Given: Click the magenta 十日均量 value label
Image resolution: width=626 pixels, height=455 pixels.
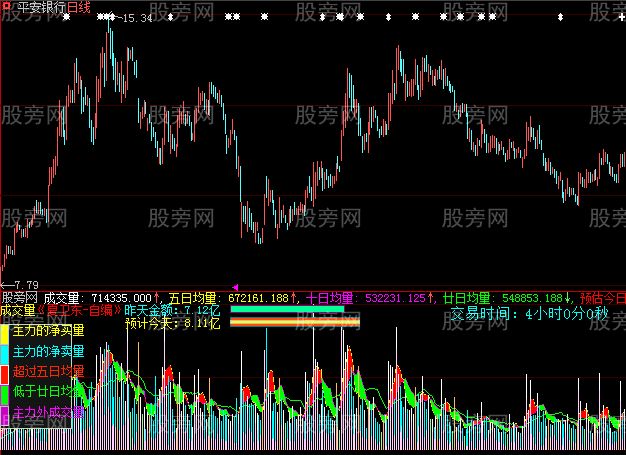Looking at the screenshot, I should (x=366, y=298).
